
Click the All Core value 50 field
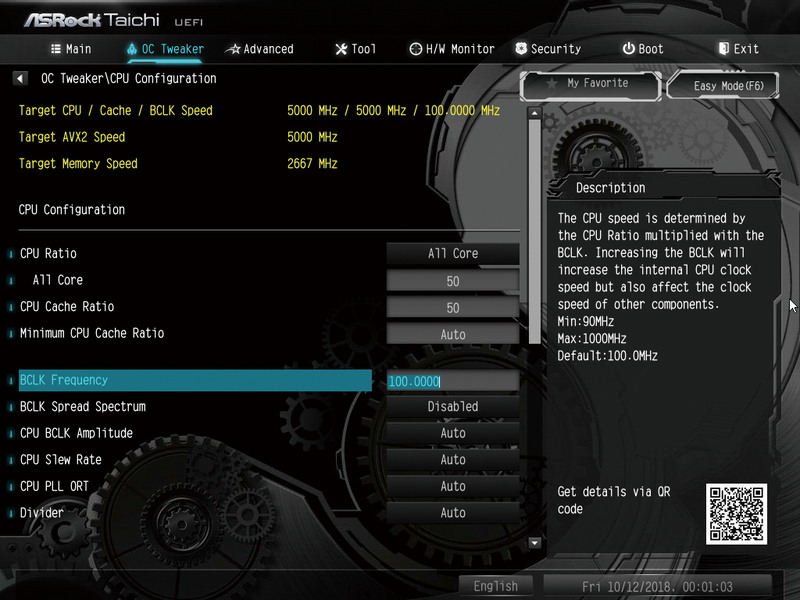tap(453, 281)
